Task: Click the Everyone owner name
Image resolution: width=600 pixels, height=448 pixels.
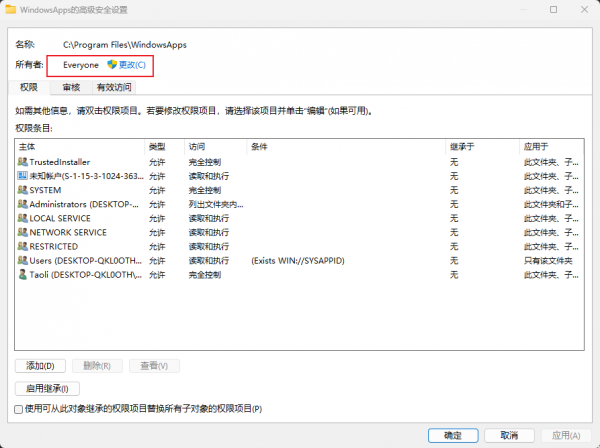Action: 81,65
